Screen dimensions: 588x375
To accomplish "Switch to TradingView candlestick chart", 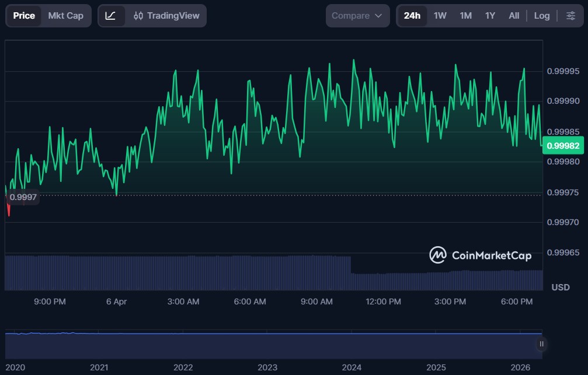I will (x=166, y=16).
